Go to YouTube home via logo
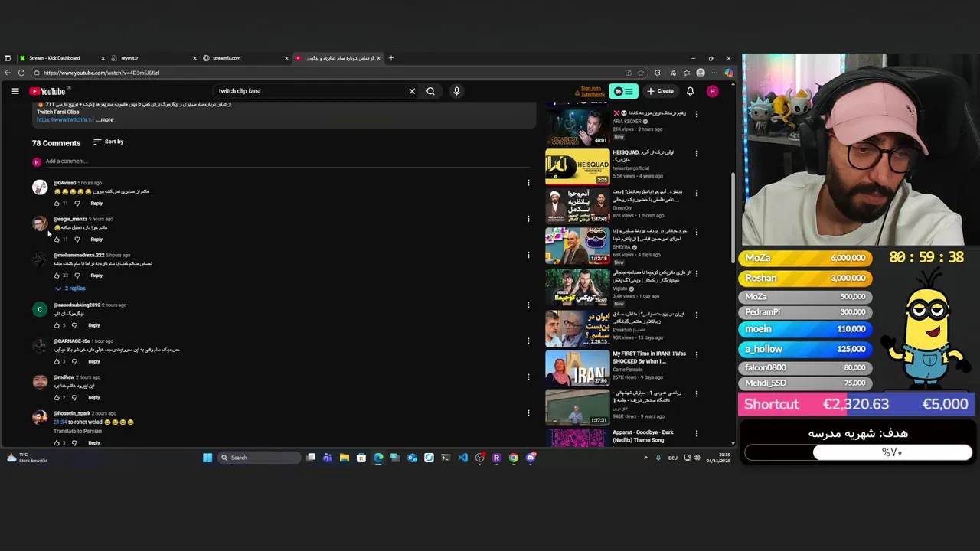 [47, 91]
